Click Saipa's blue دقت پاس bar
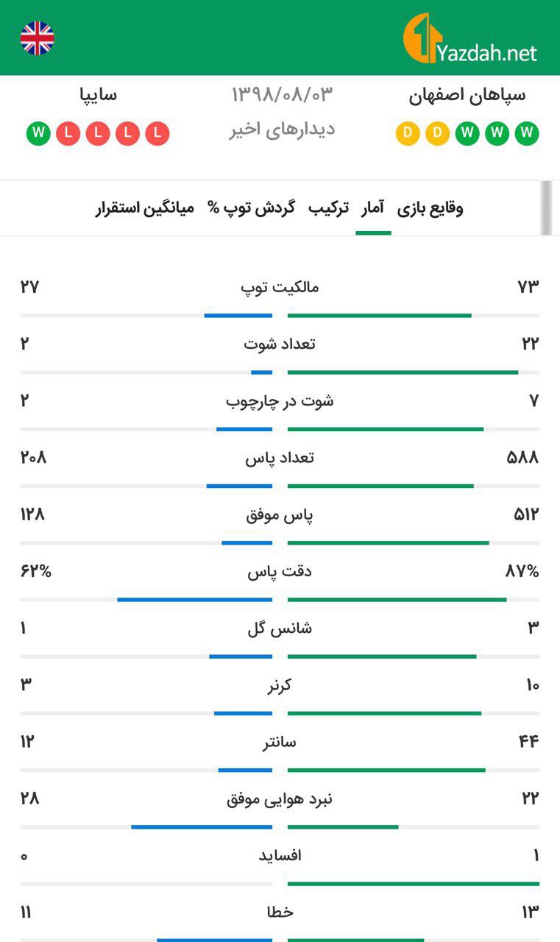The image size is (560, 942). [x=194, y=600]
